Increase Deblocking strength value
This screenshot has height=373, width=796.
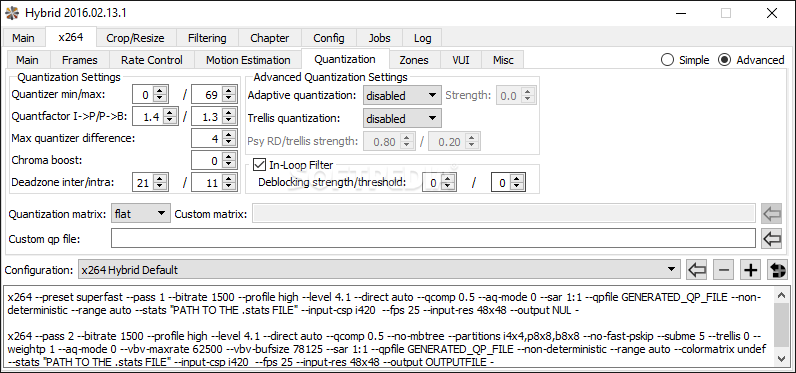tap(447, 179)
